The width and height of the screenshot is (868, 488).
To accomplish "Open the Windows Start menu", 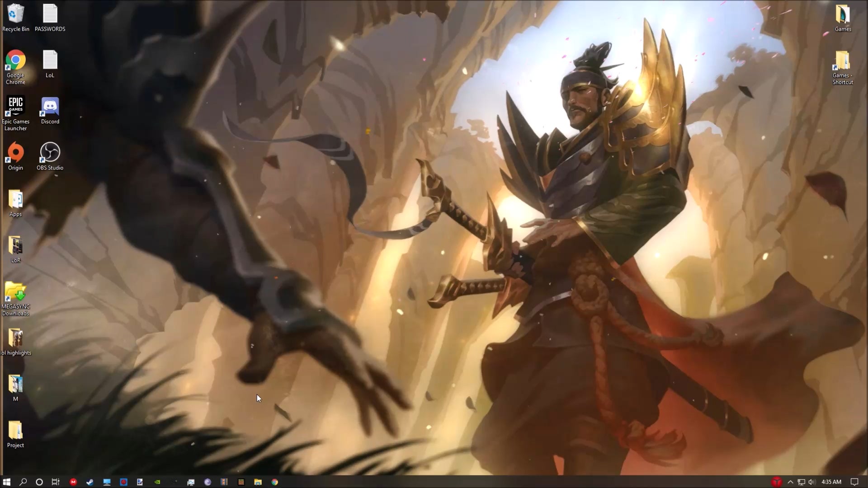I will click(7, 482).
